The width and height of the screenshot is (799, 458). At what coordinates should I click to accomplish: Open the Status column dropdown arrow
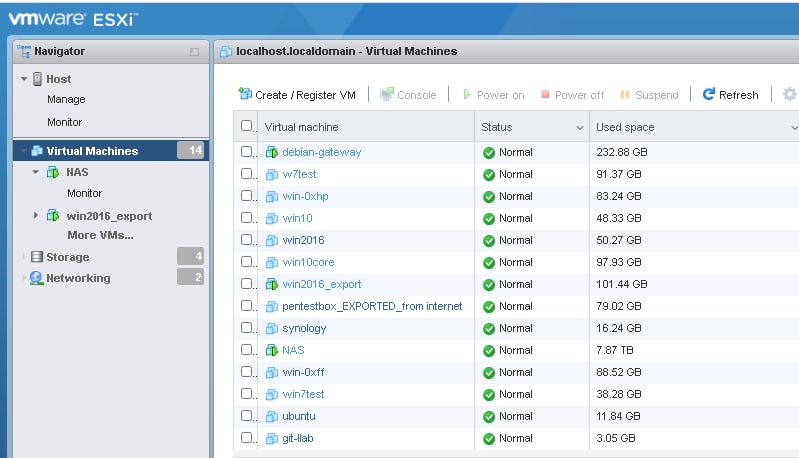coord(580,128)
